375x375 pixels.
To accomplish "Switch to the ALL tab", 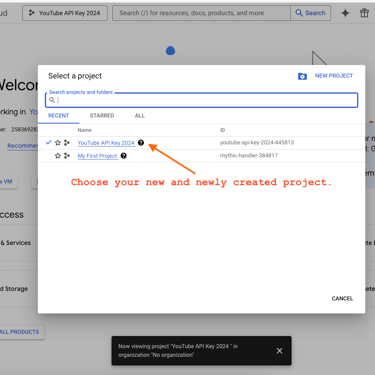I will 140,116.
